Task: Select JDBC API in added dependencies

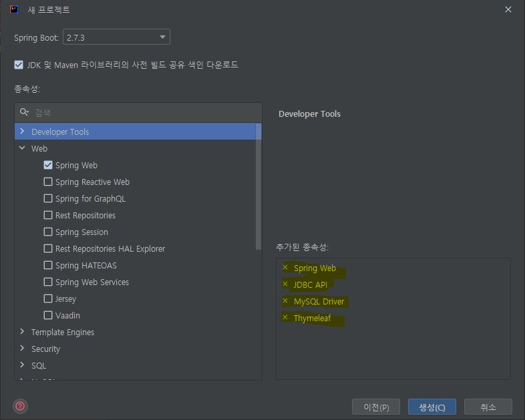Action: click(310, 285)
